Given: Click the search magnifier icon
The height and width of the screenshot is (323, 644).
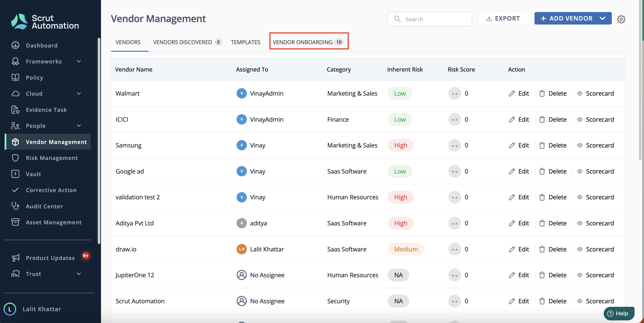Looking at the screenshot, I should point(397,19).
